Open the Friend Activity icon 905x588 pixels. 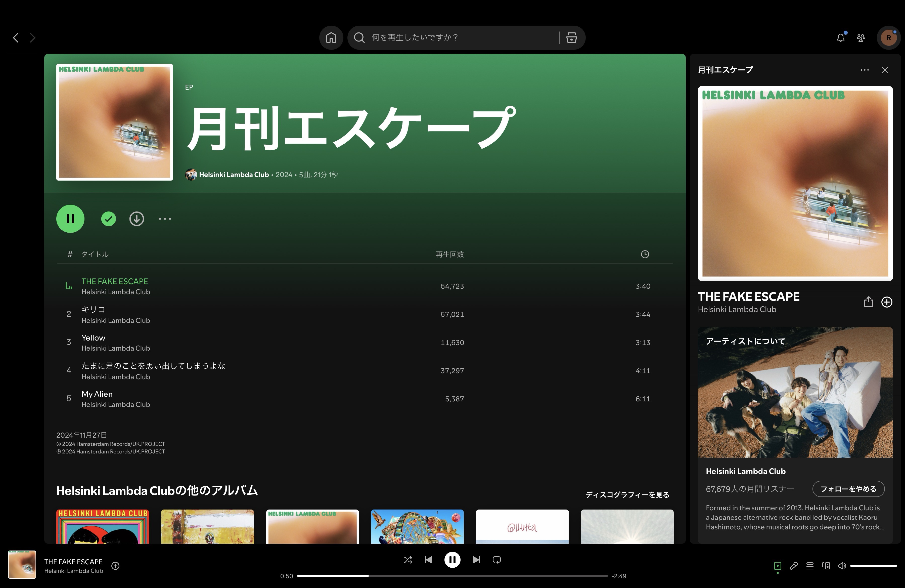[861, 38]
